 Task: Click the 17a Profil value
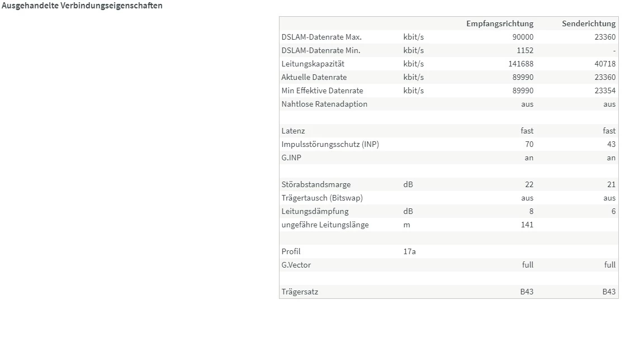click(409, 251)
